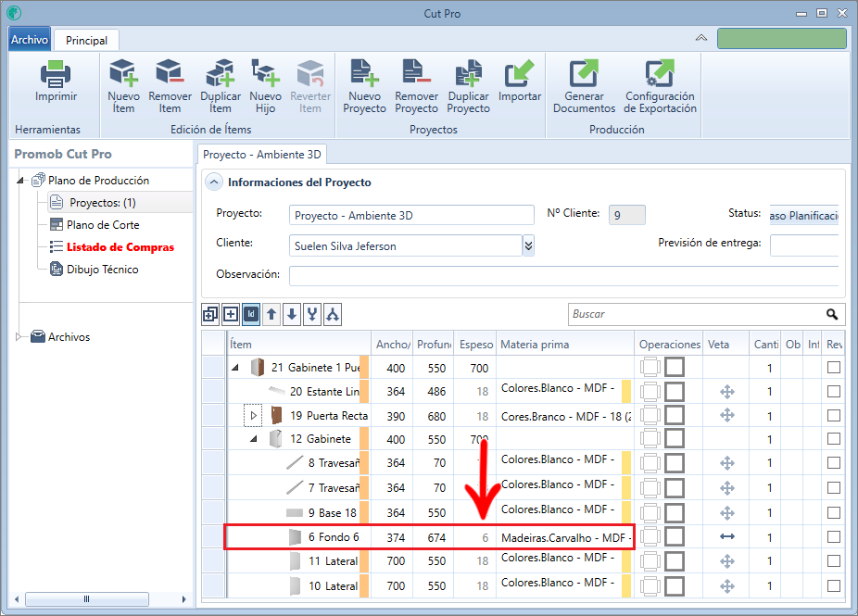858x616 pixels.
Task: Select the Madeiras.Carvalho - MDF cell
Action: coord(565,538)
